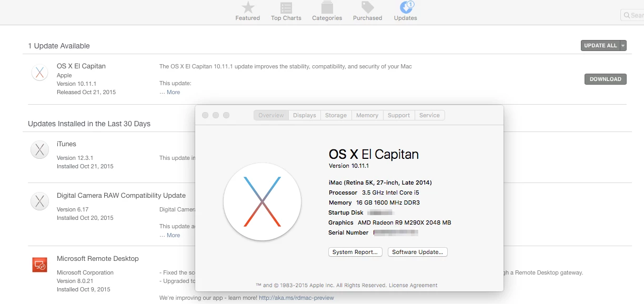644x304 pixels.
Task: Click "Version 8.0.21" text
Action: point(74,281)
